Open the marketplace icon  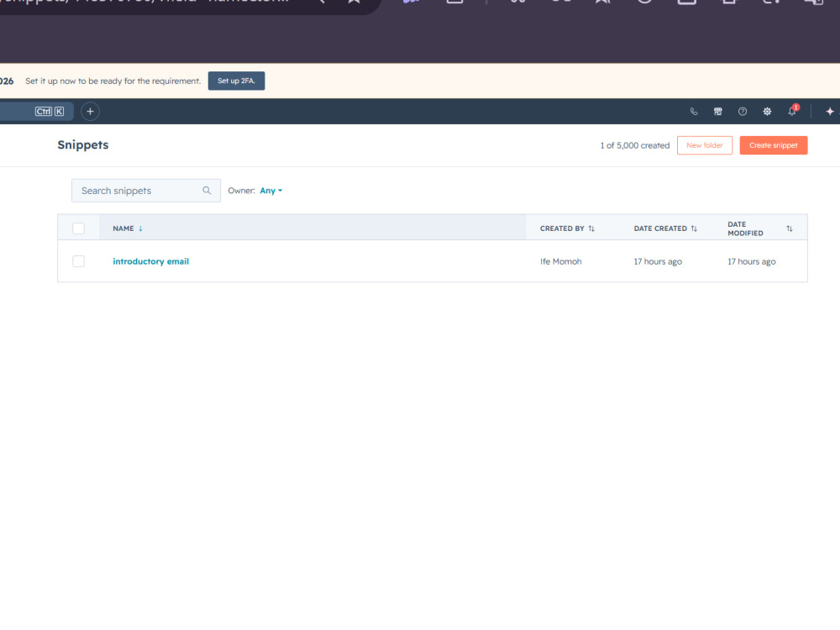pos(718,112)
